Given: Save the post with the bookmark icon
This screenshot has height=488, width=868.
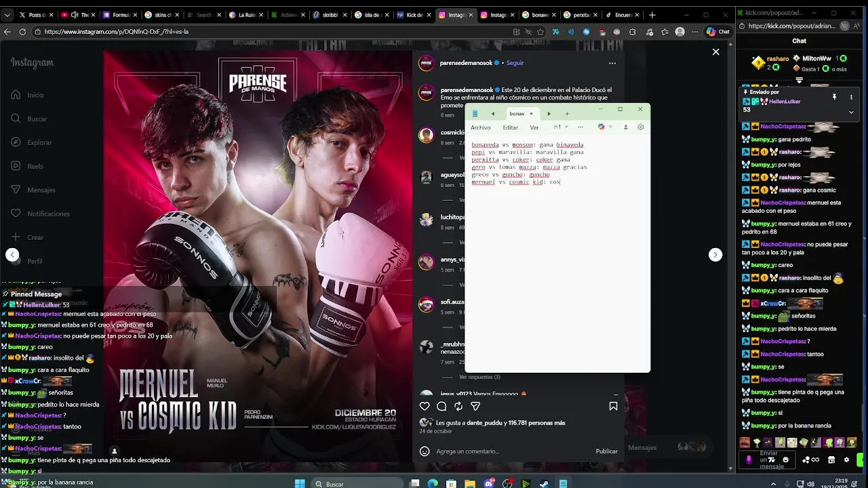Looking at the screenshot, I should coord(613,406).
